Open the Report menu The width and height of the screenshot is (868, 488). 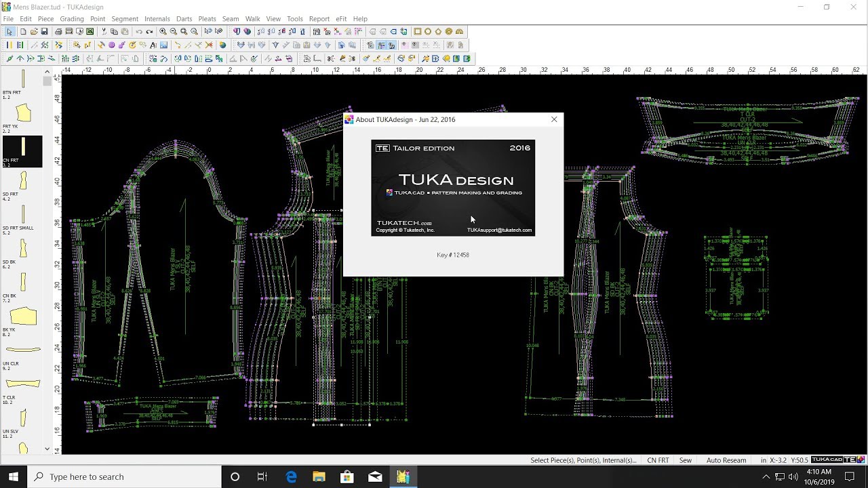point(319,19)
